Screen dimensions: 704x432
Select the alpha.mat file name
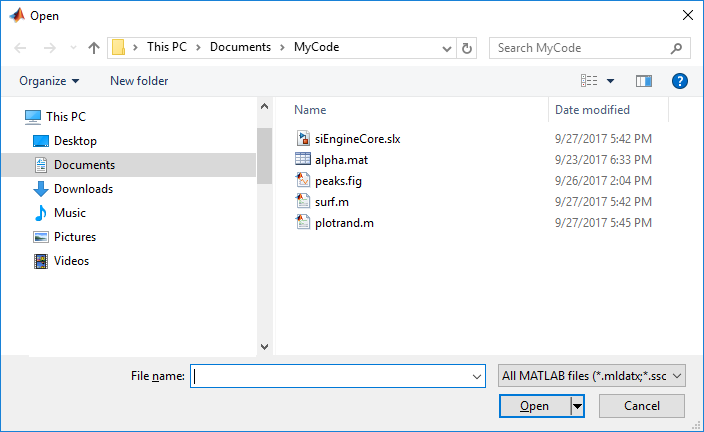341,160
